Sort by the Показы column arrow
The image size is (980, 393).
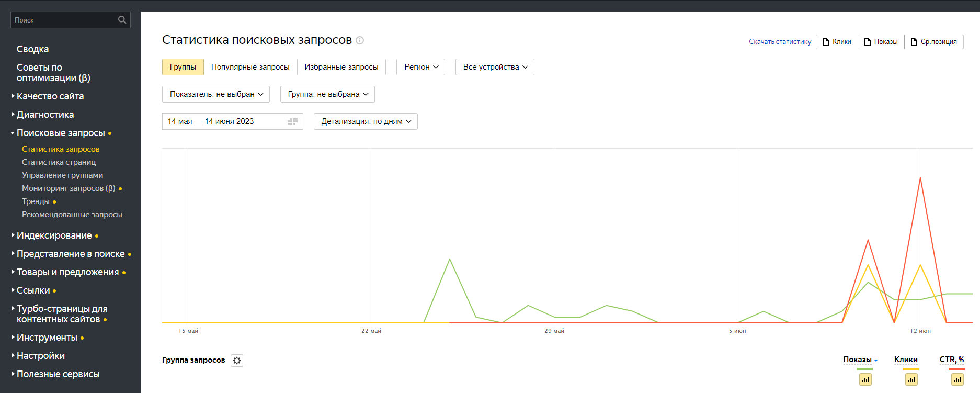pyautogui.click(x=876, y=360)
